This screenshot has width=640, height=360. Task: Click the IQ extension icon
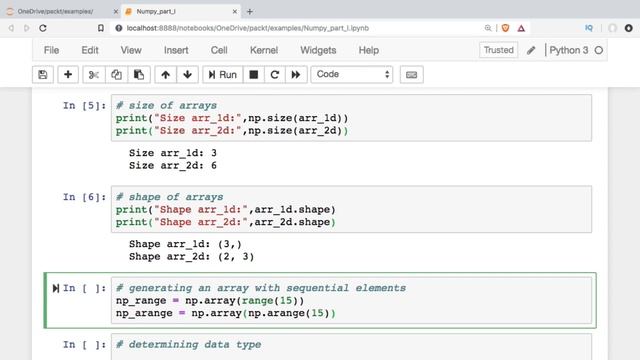coord(589,28)
